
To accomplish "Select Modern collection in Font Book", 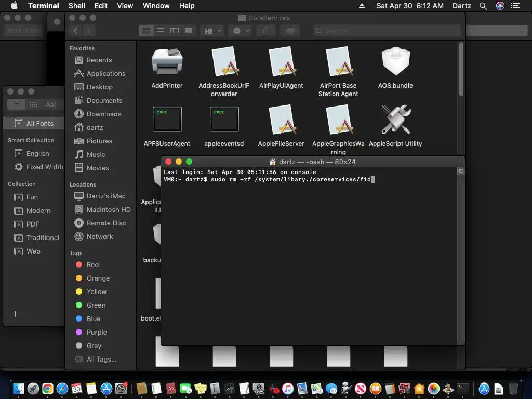I will (32, 211).
